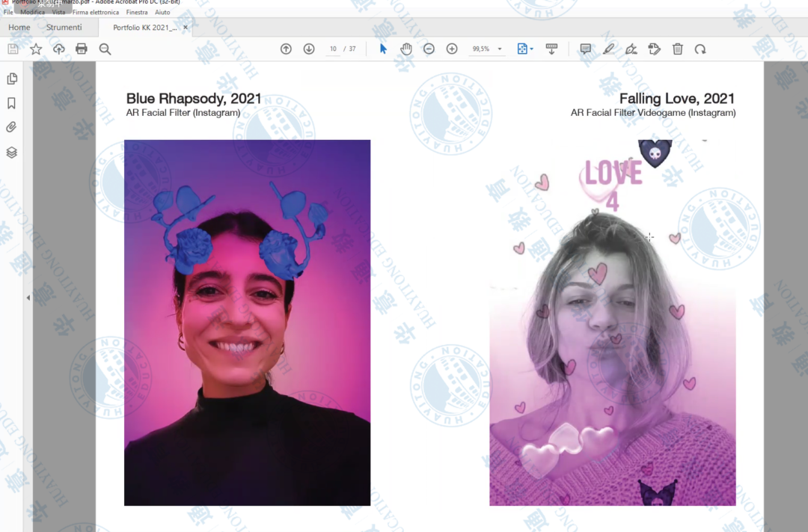808x532 pixels.
Task: Activate the hand pan tool
Action: pyautogui.click(x=406, y=49)
